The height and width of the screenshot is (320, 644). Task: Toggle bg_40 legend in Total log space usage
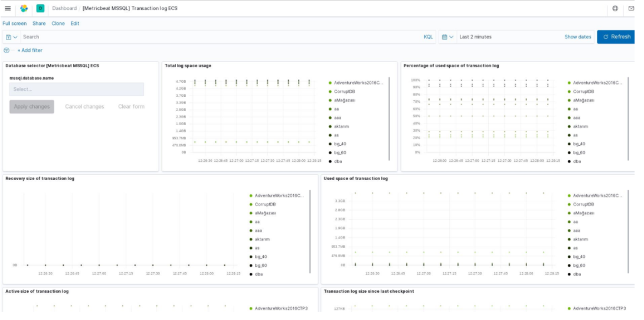click(337, 144)
